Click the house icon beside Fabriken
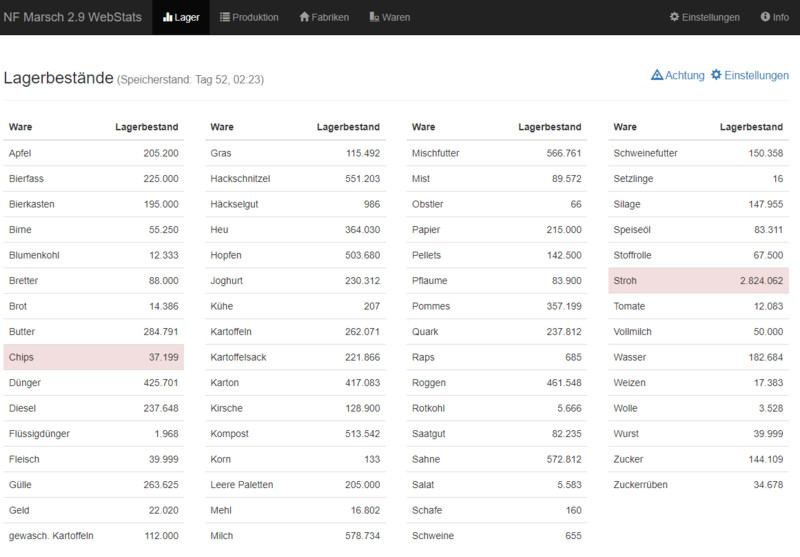Screen dimensions: 800x557 (304, 17)
